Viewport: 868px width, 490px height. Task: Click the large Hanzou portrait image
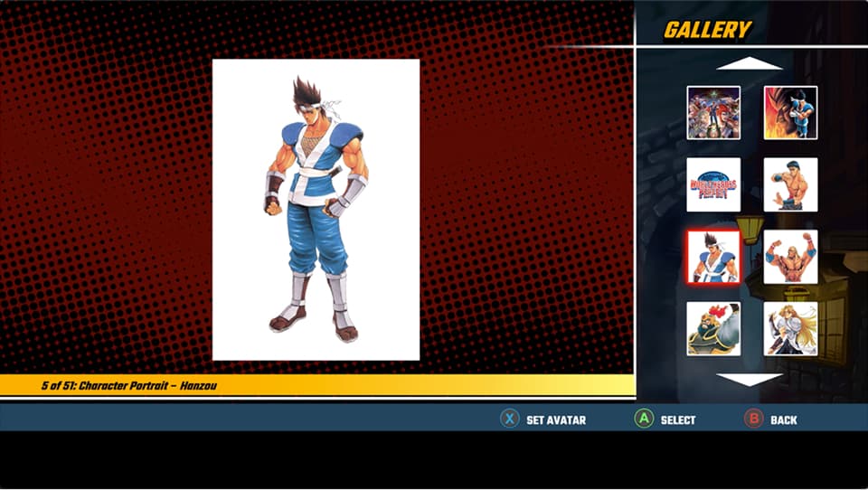coord(316,210)
